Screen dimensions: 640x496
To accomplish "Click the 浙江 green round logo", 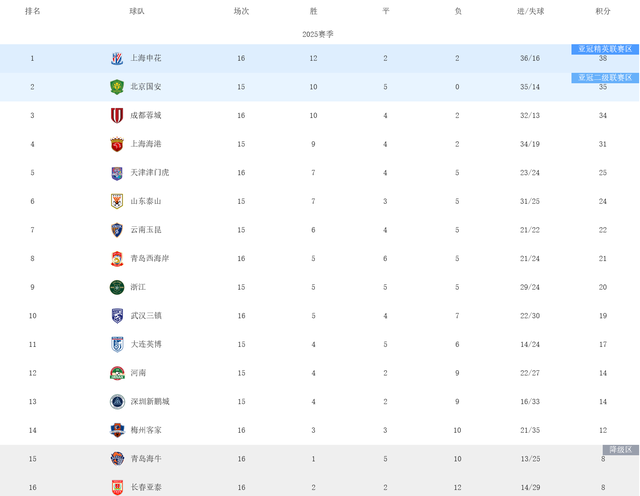I will [117, 287].
